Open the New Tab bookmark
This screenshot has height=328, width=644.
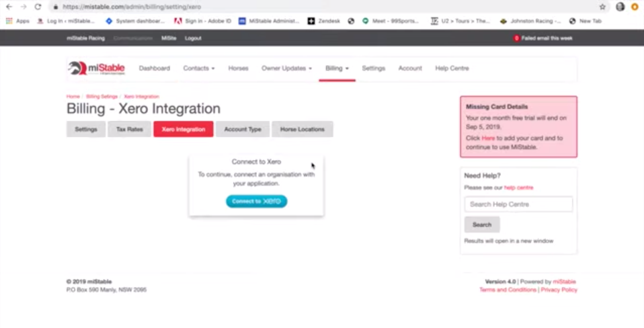(586, 21)
